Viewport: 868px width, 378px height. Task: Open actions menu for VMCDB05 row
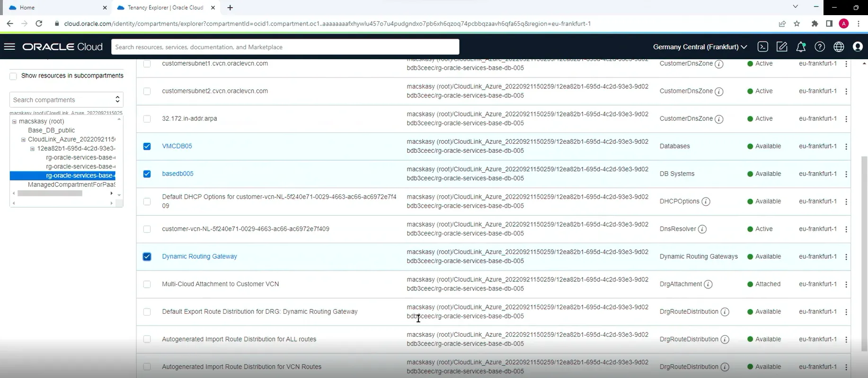(846, 147)
